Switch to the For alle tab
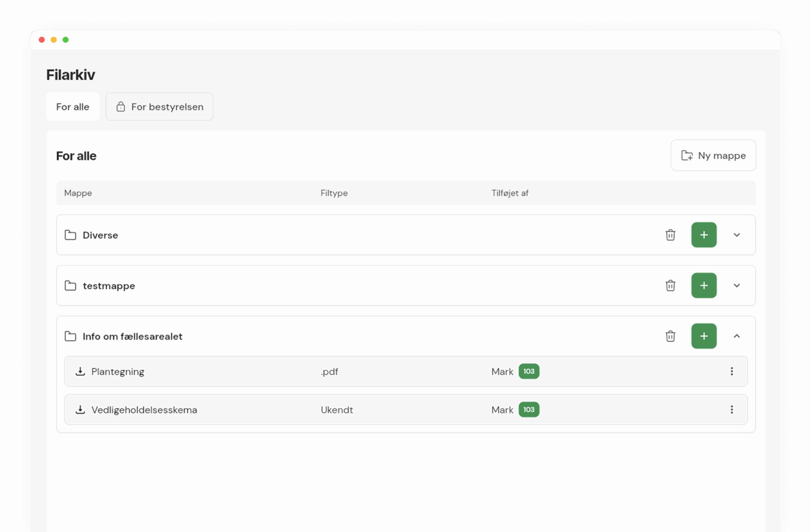This screenshot has width=811, height=532. pyautogui.click(x=72, y=106)
